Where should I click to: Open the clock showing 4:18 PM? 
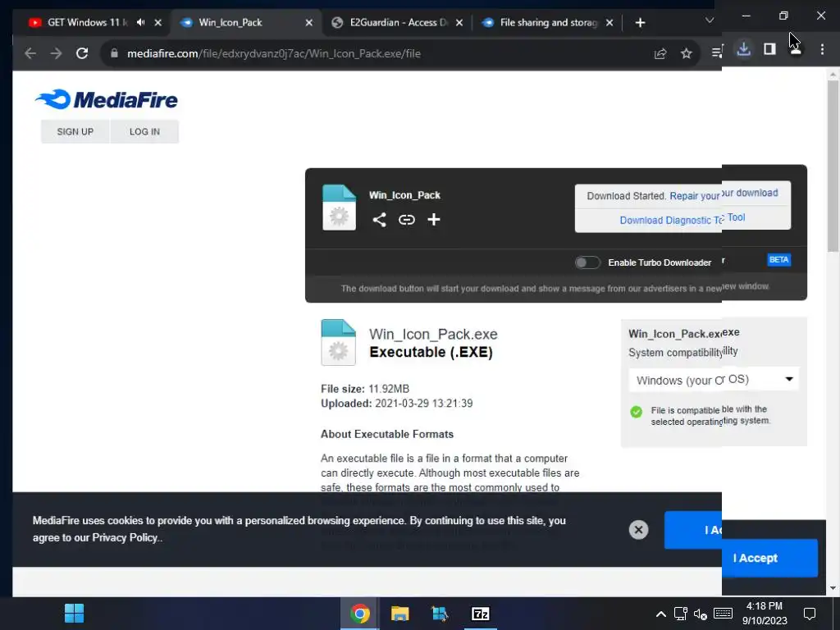[765, 614]
